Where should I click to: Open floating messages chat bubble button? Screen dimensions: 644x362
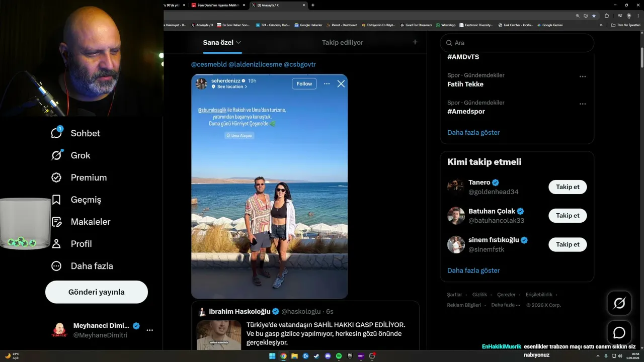tap(619, 333)
